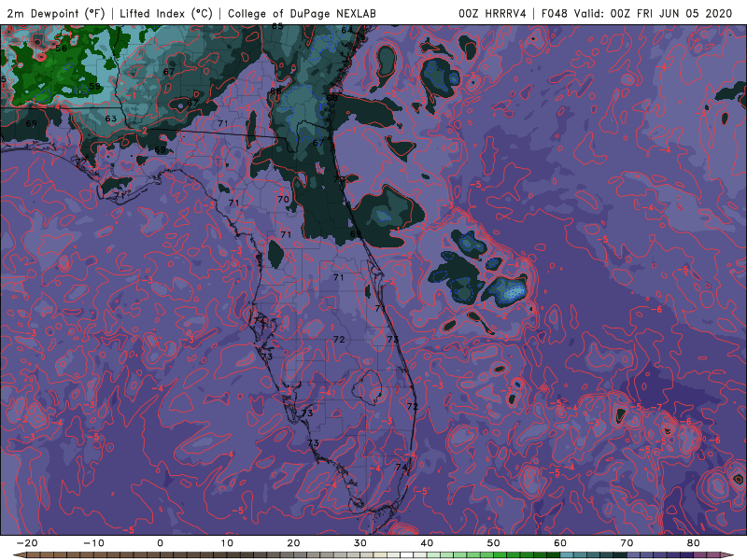Click the "20" colorbar scale label
Image resolution: width=747 pixels, height=560 pixels.
point(293,543)
